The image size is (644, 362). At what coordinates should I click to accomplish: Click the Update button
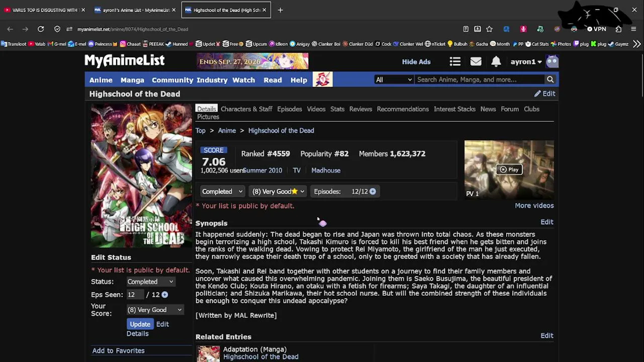(140, 324)
